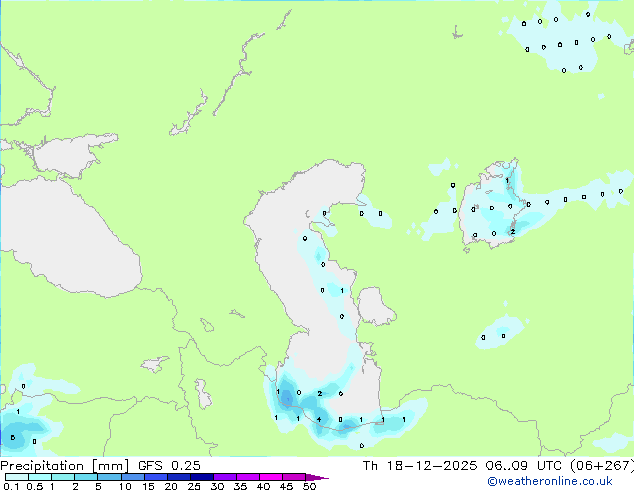Click the 20–25 mm legend swatch
This screenshot has height=490, width=634.
click(178, 477)
